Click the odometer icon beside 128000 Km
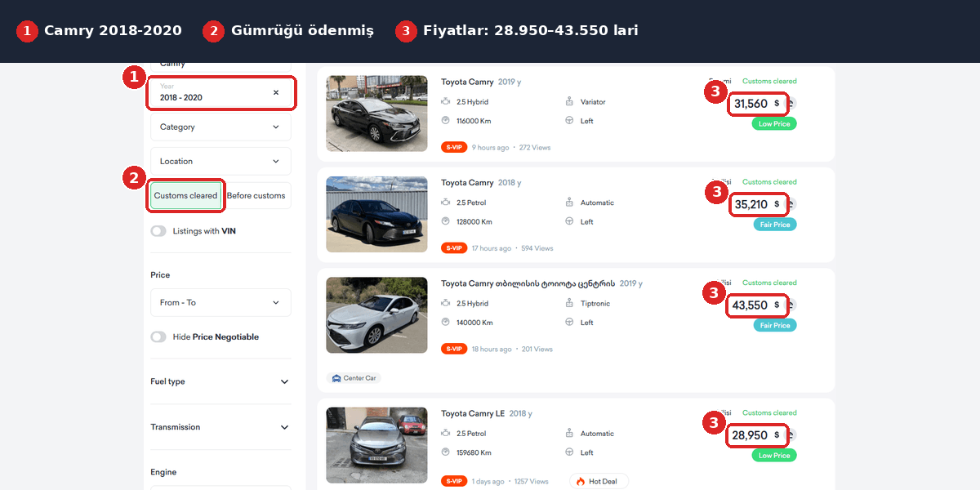 pyautogui.click(x=446, y=221)
